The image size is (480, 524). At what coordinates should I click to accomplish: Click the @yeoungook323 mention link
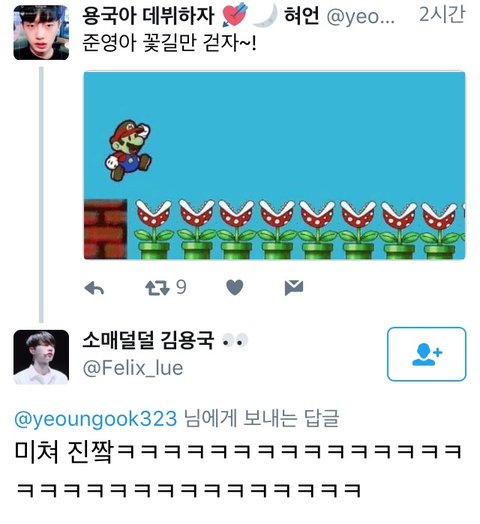click(96, 419)
